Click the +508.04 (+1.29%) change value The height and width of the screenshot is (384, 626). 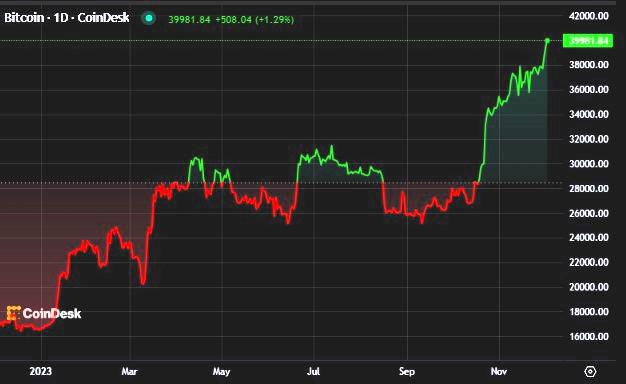coord(255,19)
